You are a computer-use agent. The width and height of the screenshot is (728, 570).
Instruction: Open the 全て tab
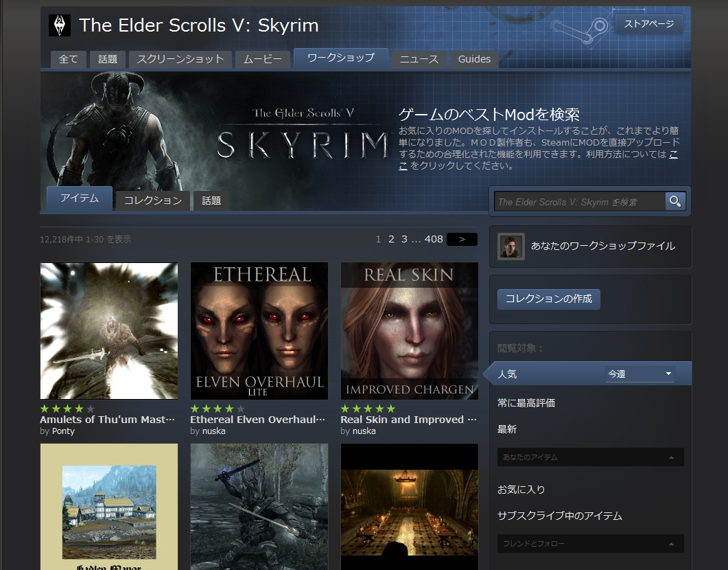(x=68, y=60)
